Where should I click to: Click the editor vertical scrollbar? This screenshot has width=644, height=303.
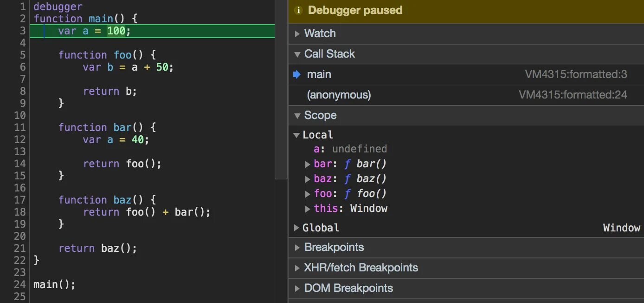point(281,93)
